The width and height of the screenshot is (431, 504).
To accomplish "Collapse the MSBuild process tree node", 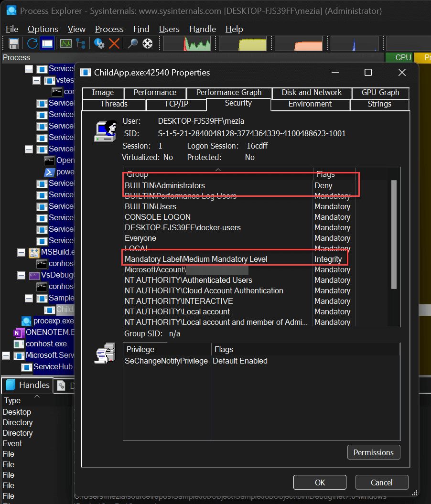I will [x=21, y=252].
